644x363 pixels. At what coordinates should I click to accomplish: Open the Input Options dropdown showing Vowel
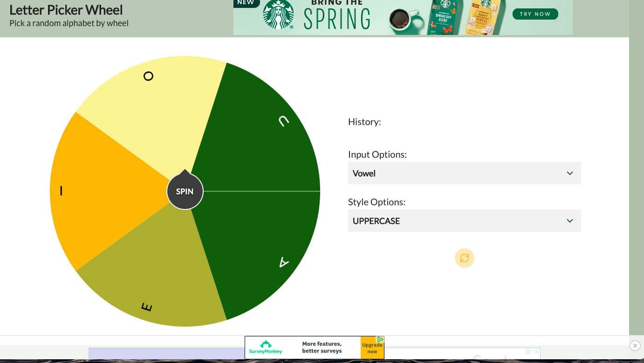tap(464, 173)
